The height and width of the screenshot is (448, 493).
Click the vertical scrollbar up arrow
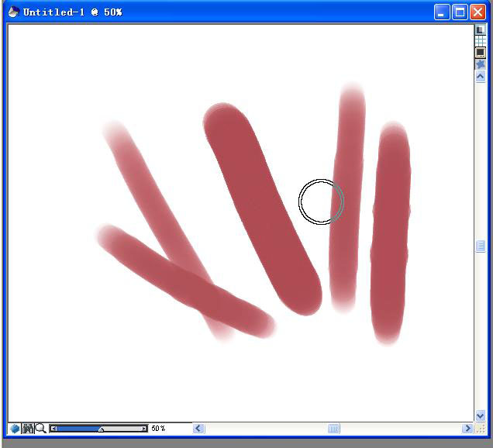(480, 77)
